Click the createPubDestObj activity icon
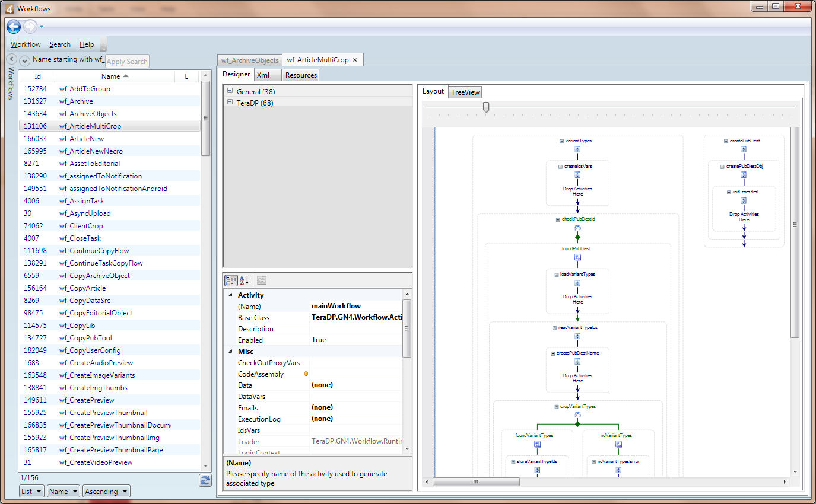 (744, 175)
